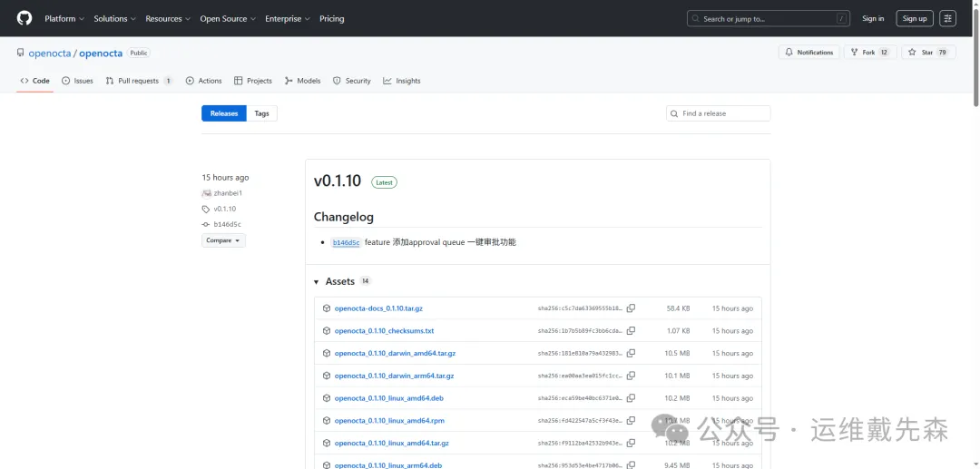Open the Compare dropdown
This screenshot has width=980, height=469.
click(x=223, y=240)
